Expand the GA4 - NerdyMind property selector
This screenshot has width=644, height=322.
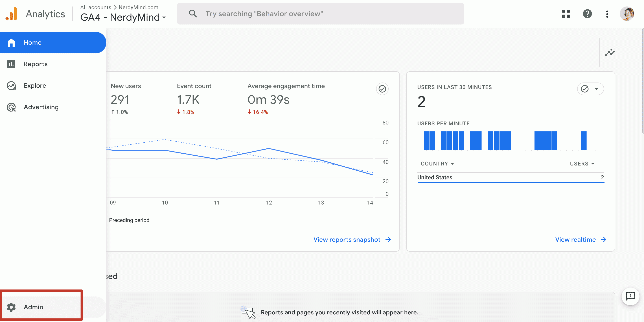click(x=123, y=17)
